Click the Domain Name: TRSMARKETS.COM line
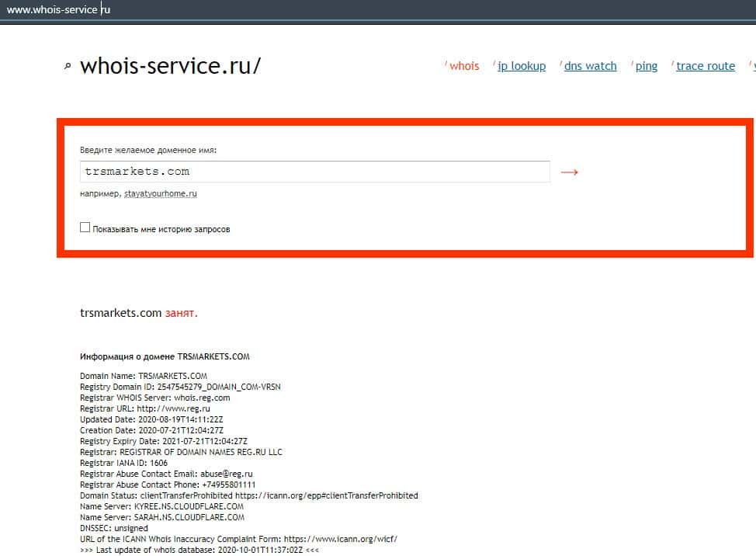The width and height of the screenshot is (756, 556). point(144,376)
